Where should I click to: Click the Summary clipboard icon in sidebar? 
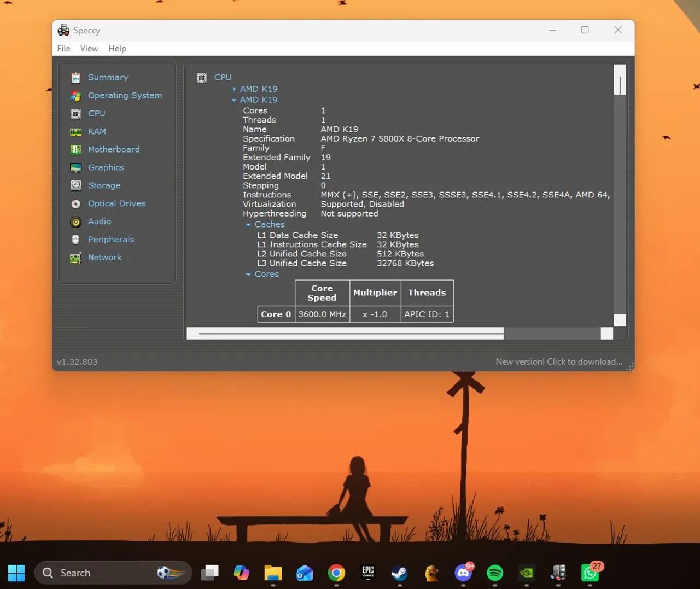[76, 78]
